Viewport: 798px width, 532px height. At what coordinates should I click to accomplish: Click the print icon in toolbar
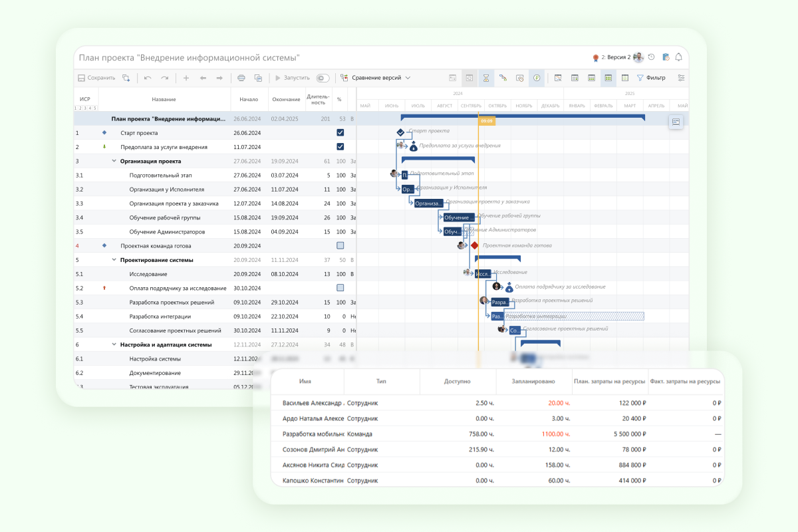tap(241, 78)
